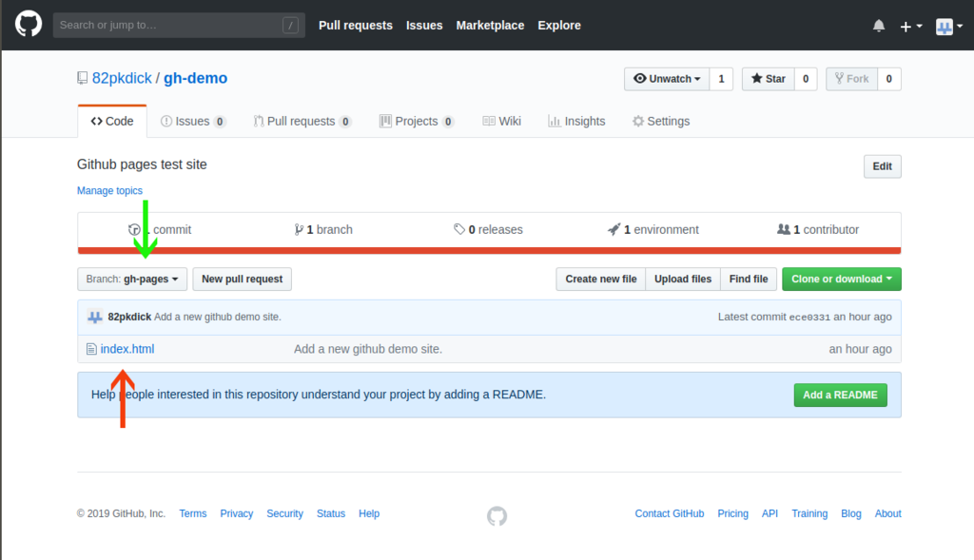Open the footer Status link
974x560 pixels.
pos(330,513)
